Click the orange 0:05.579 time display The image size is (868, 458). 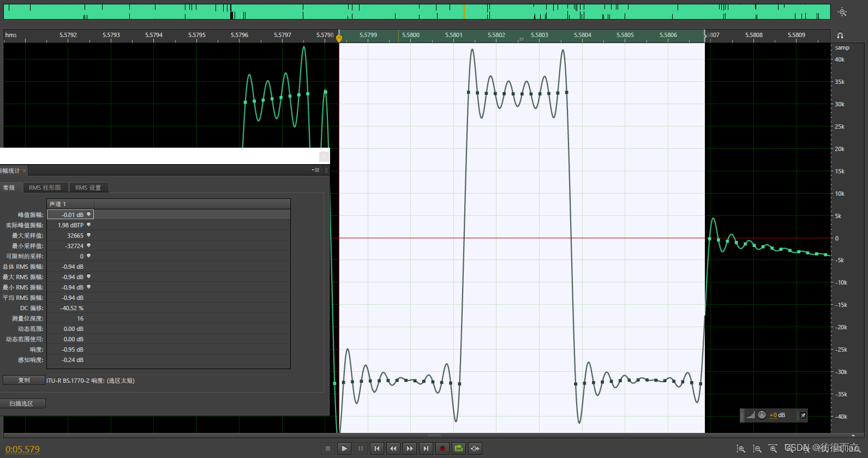pyautogui.click(x=22, y=450)
